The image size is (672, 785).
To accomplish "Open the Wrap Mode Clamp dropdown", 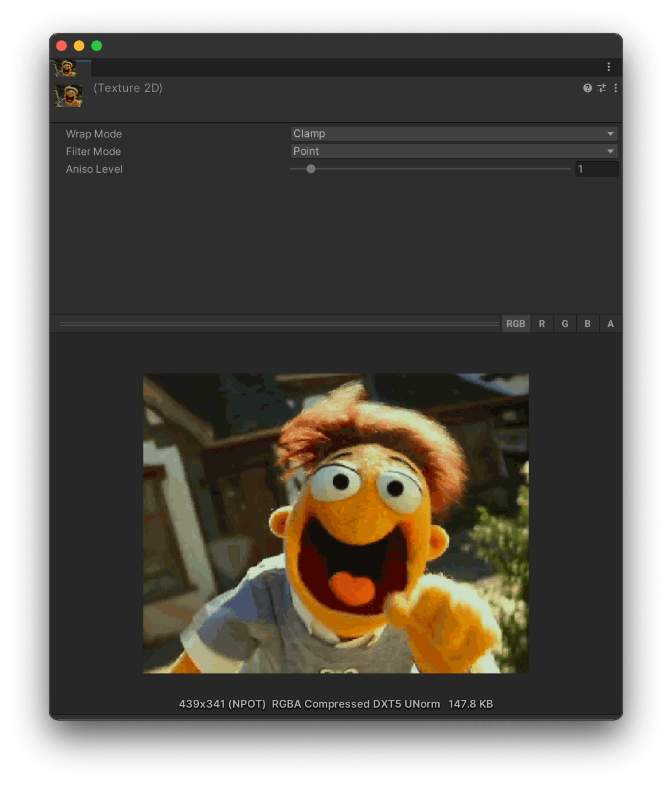I will [x=454, y=133].
